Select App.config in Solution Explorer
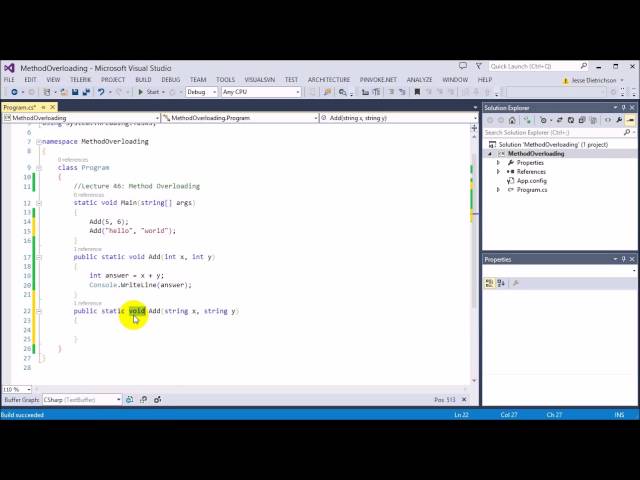 [531, 181]
